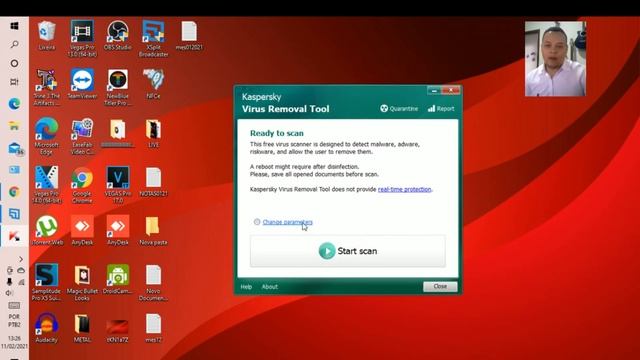Open the Windows Start menu
640x360 pixels.
point(14,26)
